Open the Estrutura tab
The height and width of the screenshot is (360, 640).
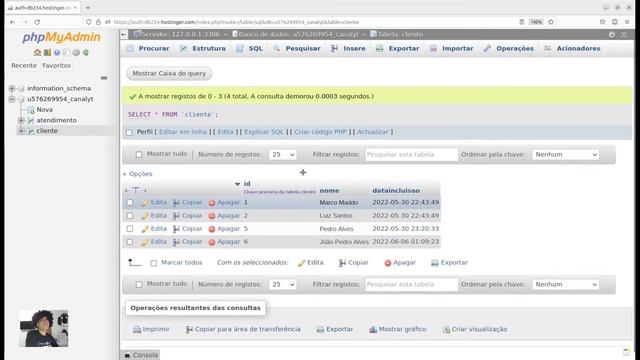click(x=203, y=49)
